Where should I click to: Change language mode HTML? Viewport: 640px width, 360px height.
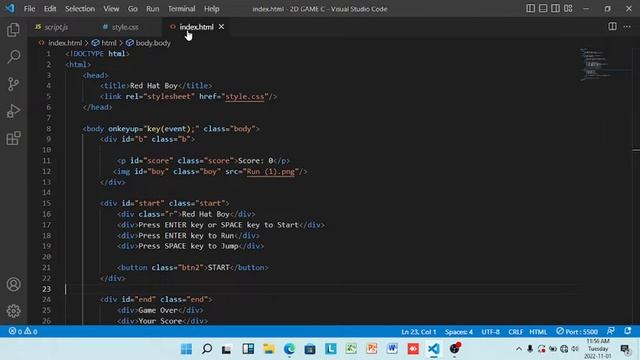[x=538, y=332]
